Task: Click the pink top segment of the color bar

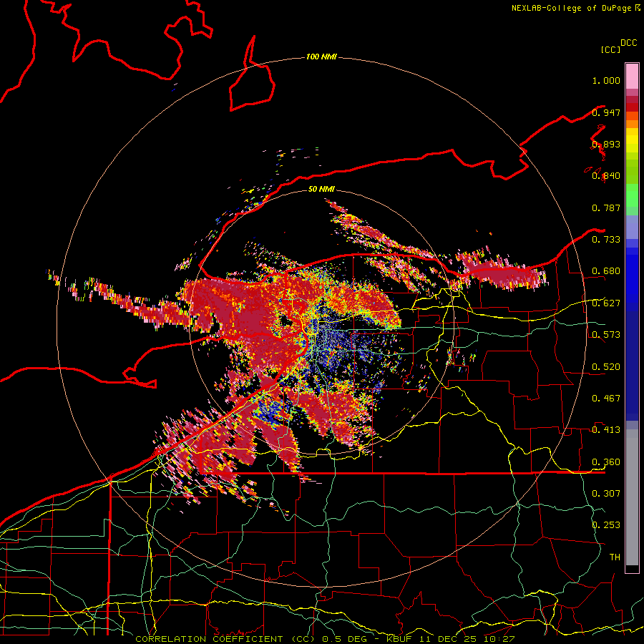Action: tap(632, 77)
